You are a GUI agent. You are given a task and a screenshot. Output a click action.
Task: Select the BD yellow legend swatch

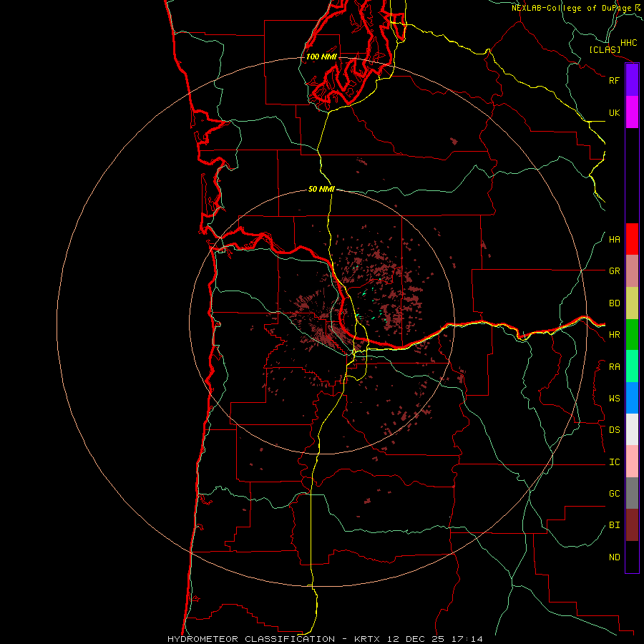tap(632, 303)
